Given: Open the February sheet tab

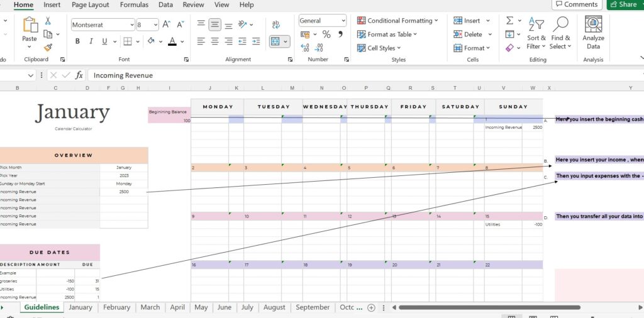Looking at the screenshot, I should tap(116, 307).
